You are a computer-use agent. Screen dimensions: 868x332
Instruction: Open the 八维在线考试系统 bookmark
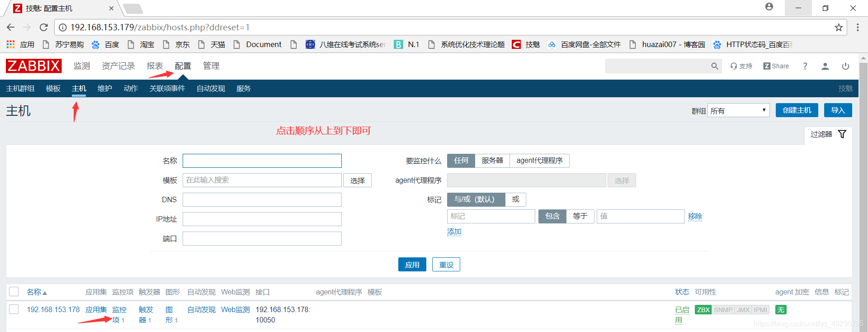pyautogui.click(x=346, y=44)
